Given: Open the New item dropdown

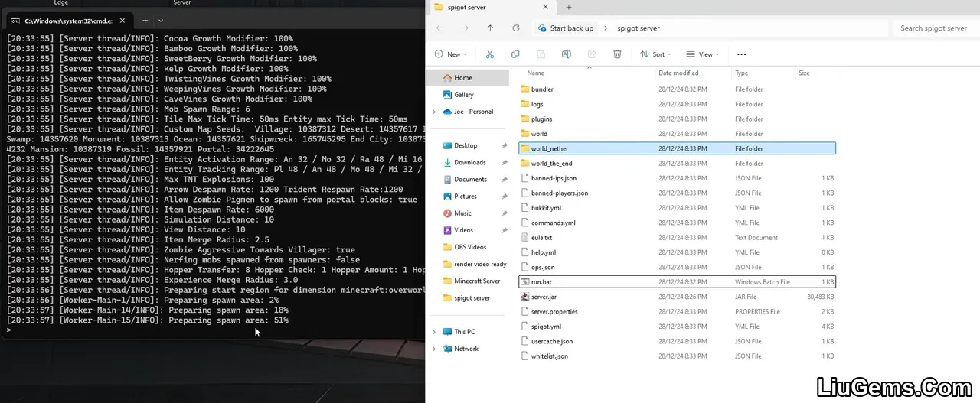Looking at the screenshot, I should (450, 54).
